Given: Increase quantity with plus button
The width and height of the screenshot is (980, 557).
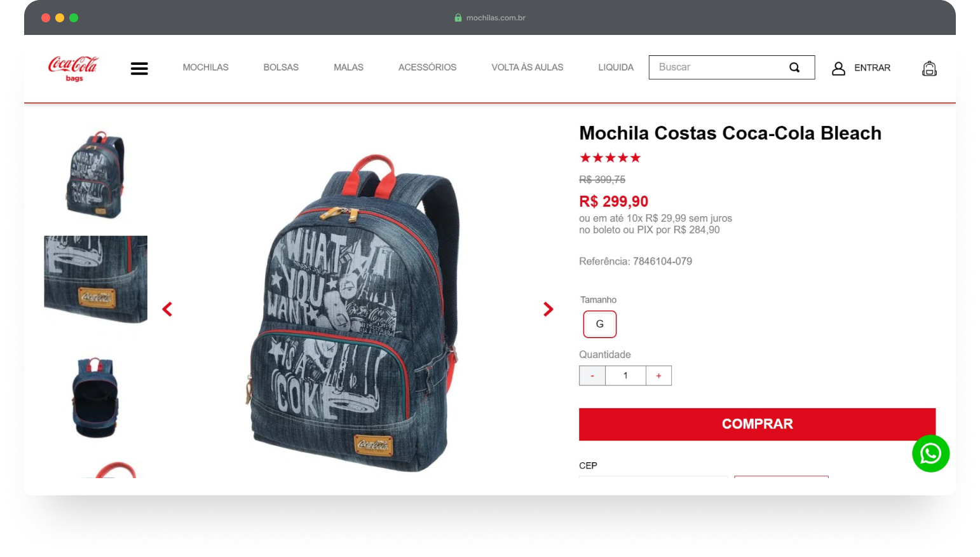Looking at the screenshot, I should tap(658, 376).
